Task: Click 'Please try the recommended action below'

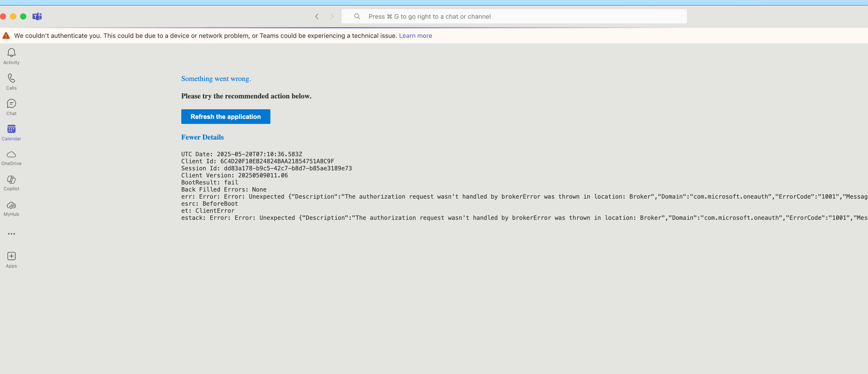Action: point(246,96)
